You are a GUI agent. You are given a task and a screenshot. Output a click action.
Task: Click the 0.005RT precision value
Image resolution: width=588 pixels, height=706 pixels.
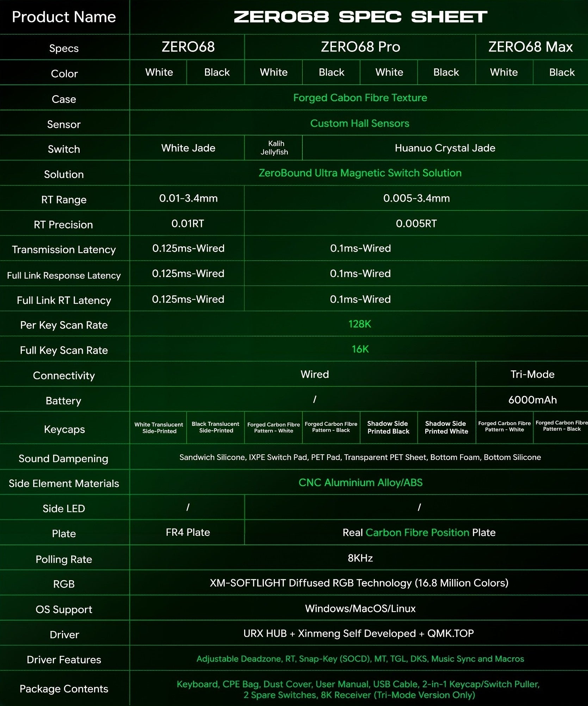(416, 223)
